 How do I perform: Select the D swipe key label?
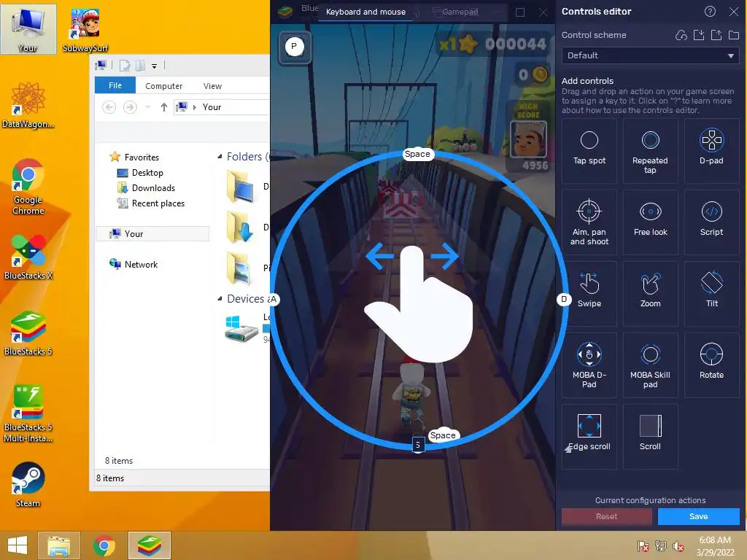(564, 299)
